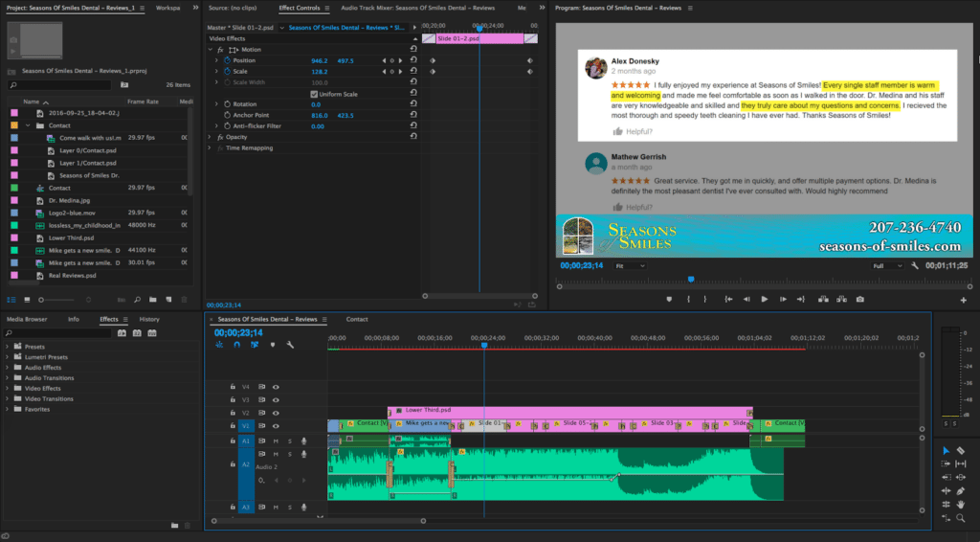The width and height of the screenshot is (980, 542).
Task: Toggle nest sequence insert mode icon
Action: tap(219, 345)
